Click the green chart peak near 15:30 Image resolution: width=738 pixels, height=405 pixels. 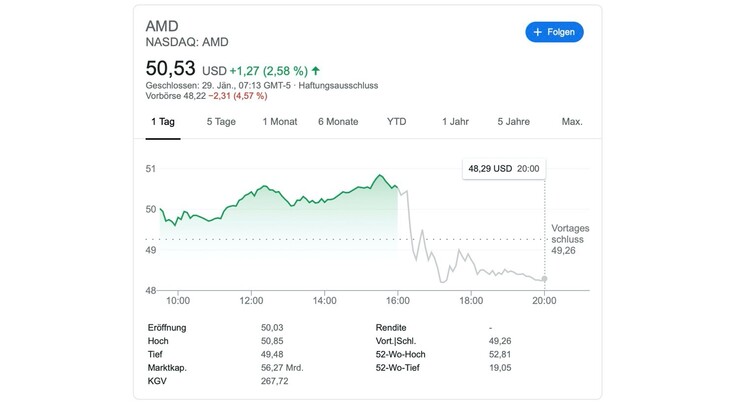(380, 176)
